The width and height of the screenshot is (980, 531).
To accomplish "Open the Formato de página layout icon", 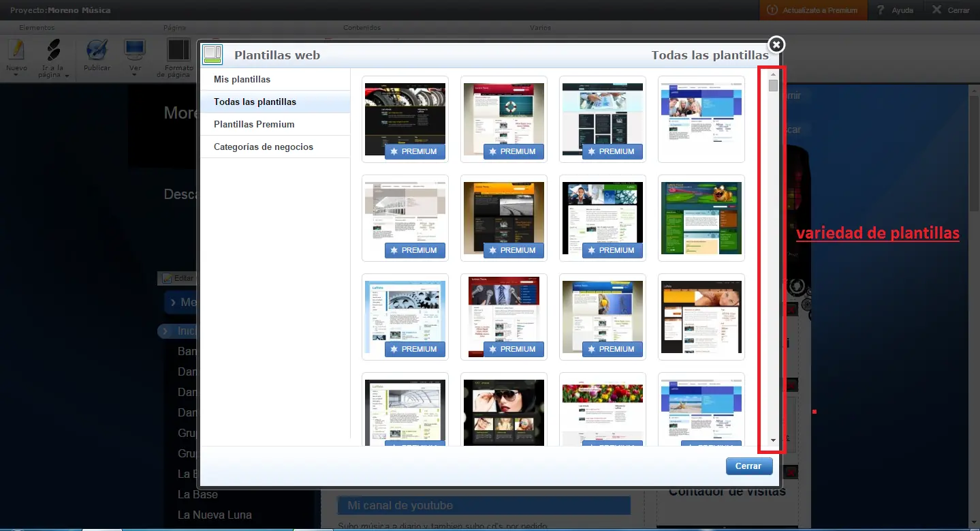I will [x=178, y=50].
